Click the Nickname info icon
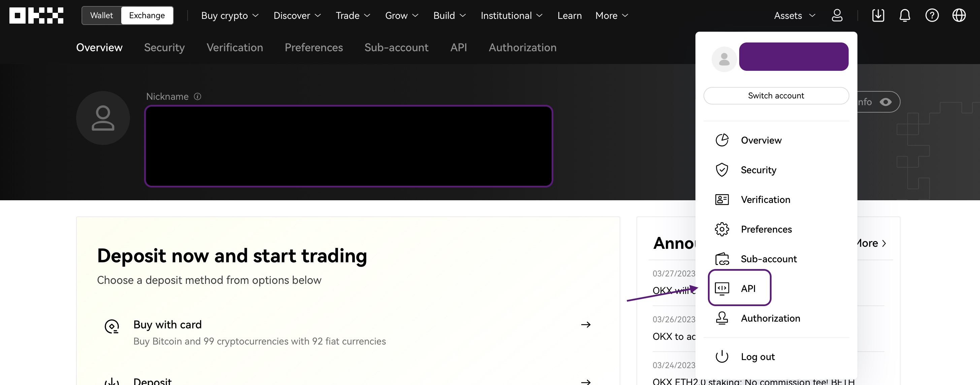The width and height of the screenshot is (980, 385). (197, 97)
